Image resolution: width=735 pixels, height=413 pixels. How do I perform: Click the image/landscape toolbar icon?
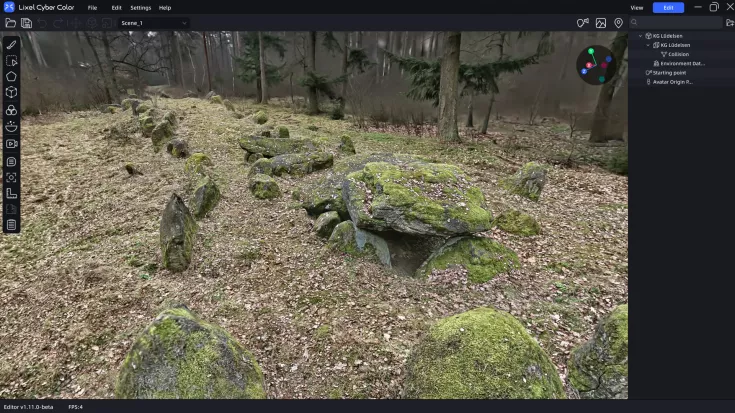pos(600,23)
